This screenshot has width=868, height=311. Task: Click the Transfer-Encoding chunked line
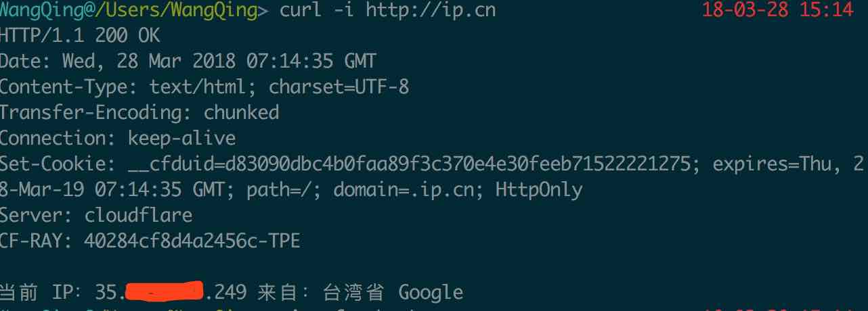tap(139, 112)
